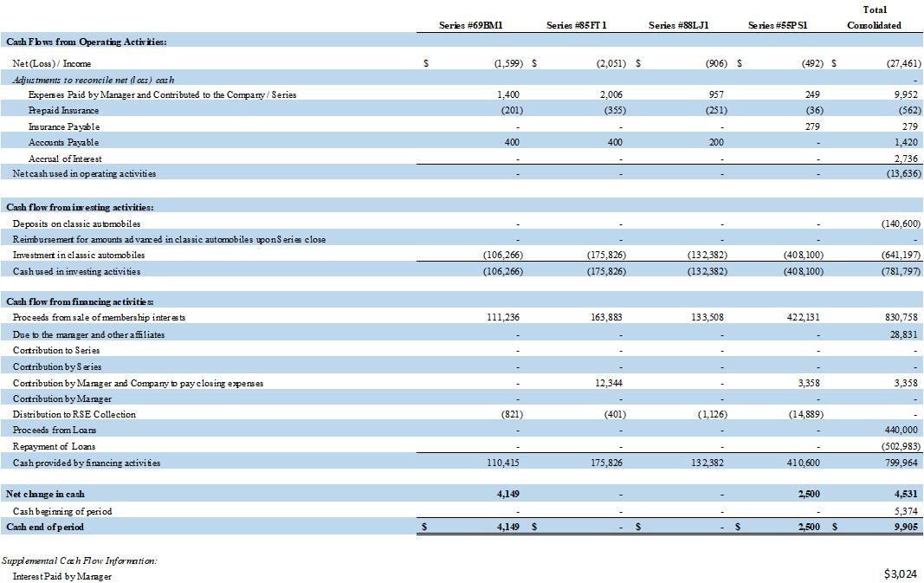The image size is (924, 583).
Task: Select the Proceeds from sale of membership interests label
Action: (x=99, y=317)
